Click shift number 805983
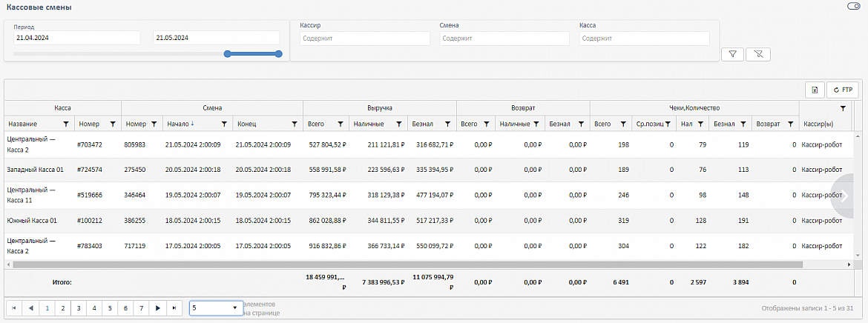 (x=137, y=145)
